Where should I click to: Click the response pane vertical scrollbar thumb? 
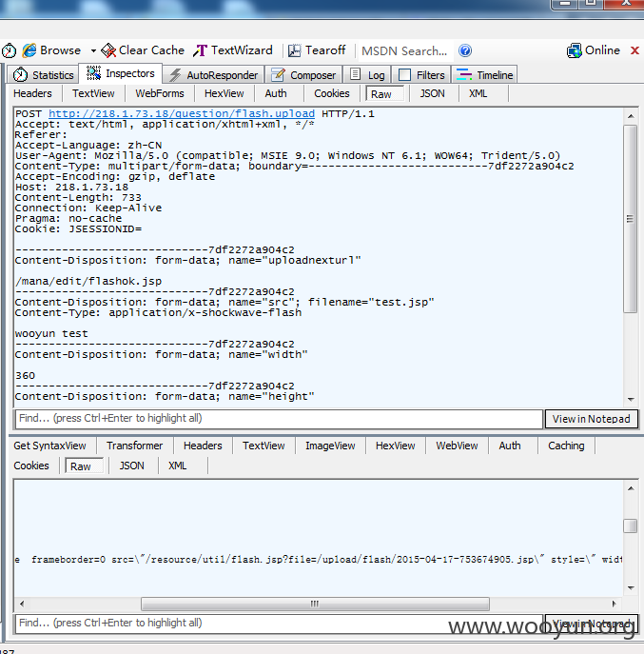[x=631, y=525]
